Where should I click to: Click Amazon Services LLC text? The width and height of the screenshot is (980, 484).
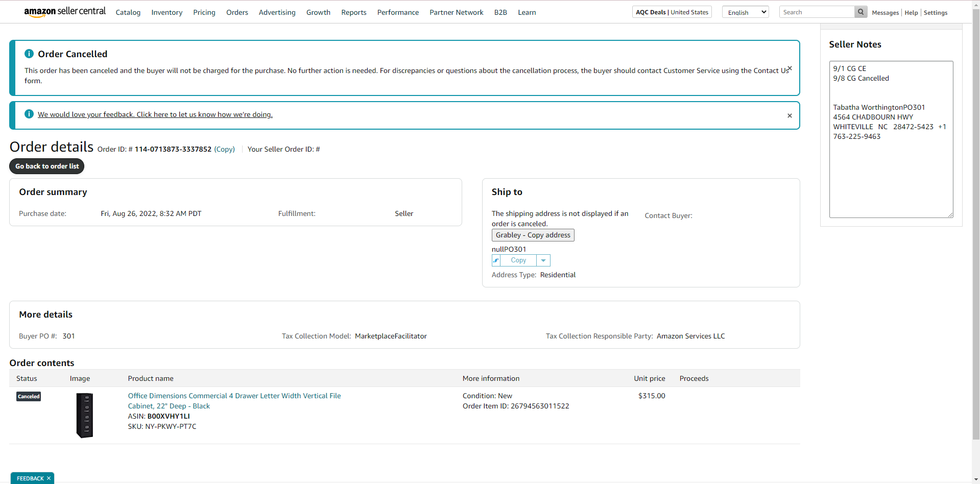coord(691,336)
